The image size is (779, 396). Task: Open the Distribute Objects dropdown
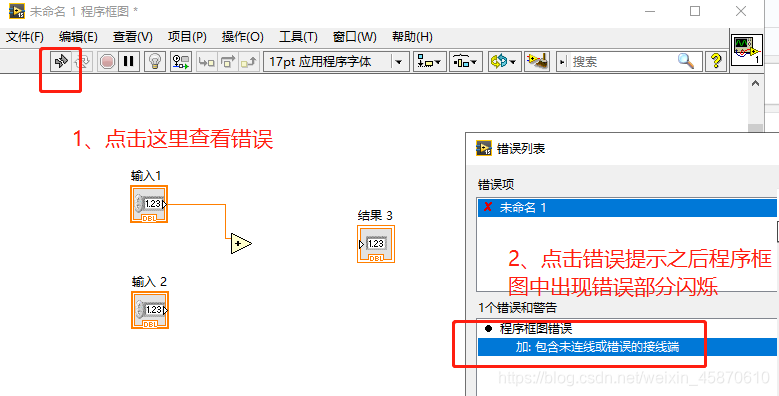click(x=466, y=62)
